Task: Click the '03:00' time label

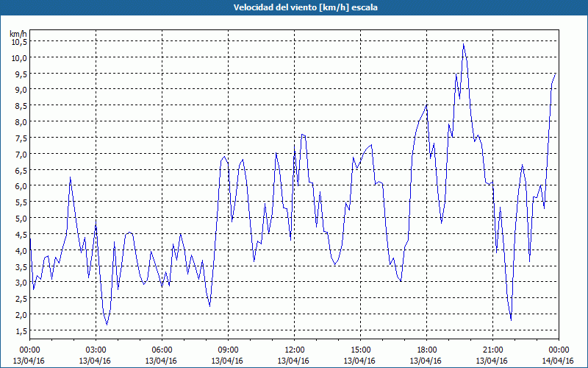Action: point(96,350)
